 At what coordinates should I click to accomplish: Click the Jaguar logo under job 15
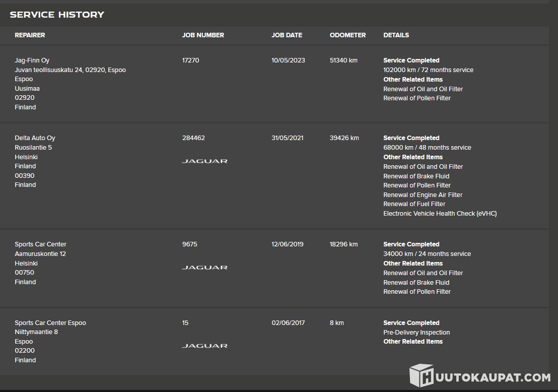coord(204,346)
